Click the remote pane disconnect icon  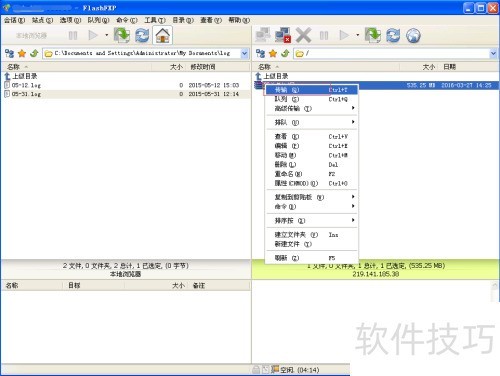(x=283, y=35)
